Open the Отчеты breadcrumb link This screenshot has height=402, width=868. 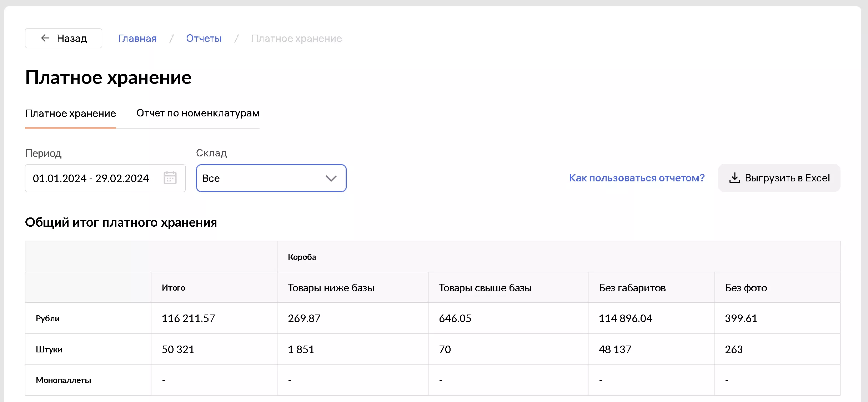click(x=204, y=38)
